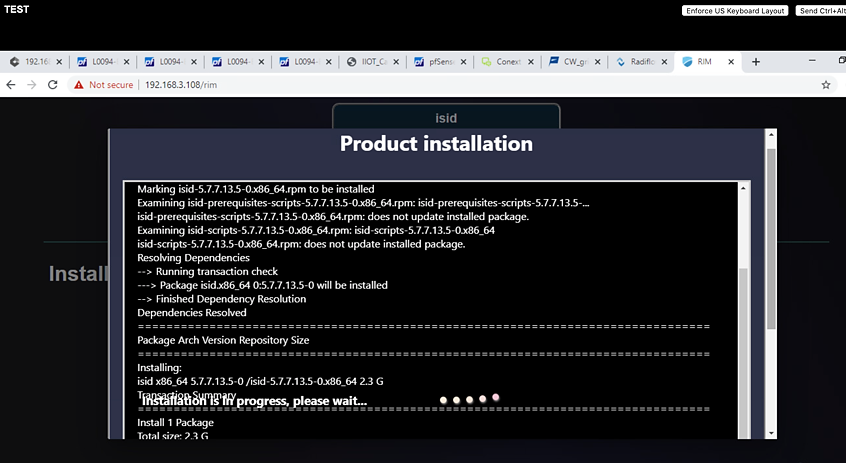Close the 192.16 tab
Screen dimensions: 846x463
coord(59,62)
